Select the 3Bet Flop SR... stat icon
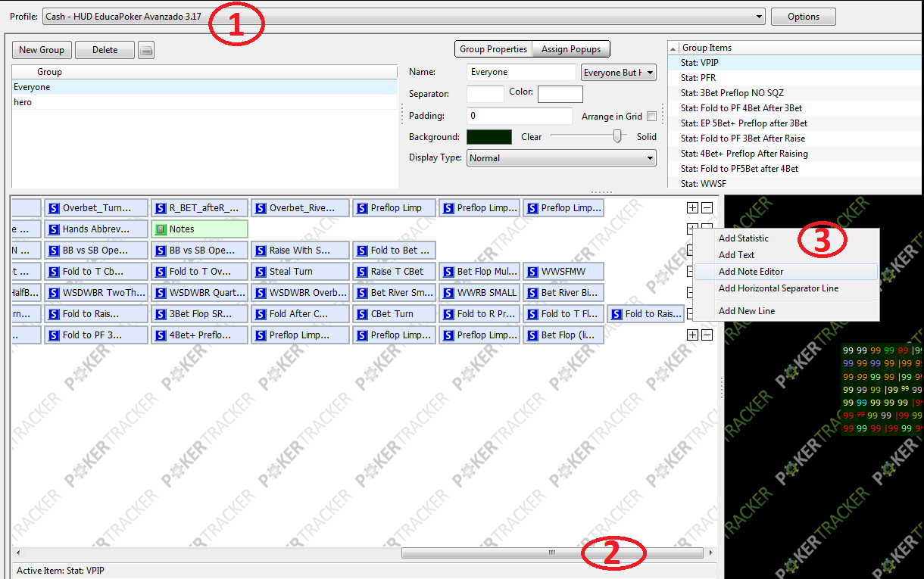 click(160, 314)
